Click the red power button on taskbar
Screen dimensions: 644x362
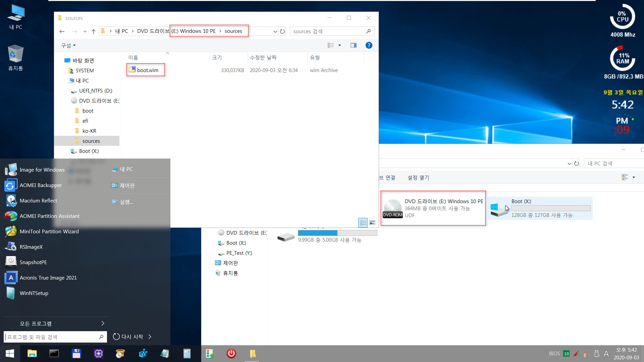(x=231, y=354)
